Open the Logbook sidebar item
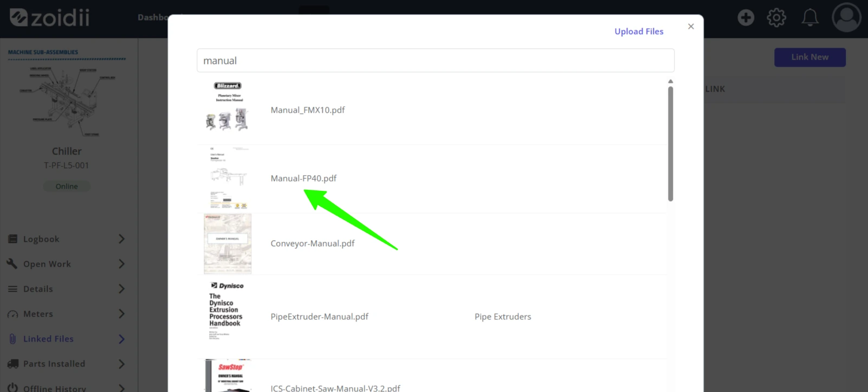This screenshot has width=868, height=392. (67, 239)
